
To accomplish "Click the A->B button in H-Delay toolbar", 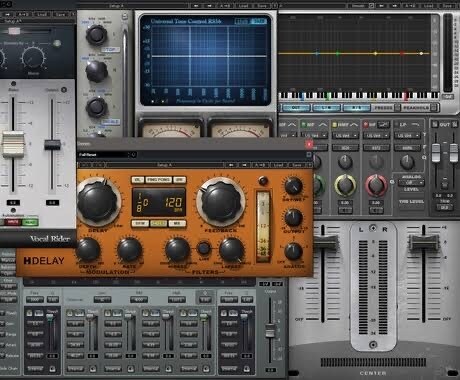I will [x=260, y=165].
